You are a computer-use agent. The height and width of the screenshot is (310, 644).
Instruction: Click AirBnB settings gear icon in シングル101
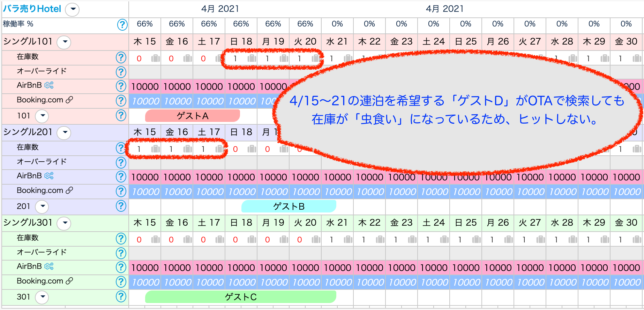(x=49, y=85)
